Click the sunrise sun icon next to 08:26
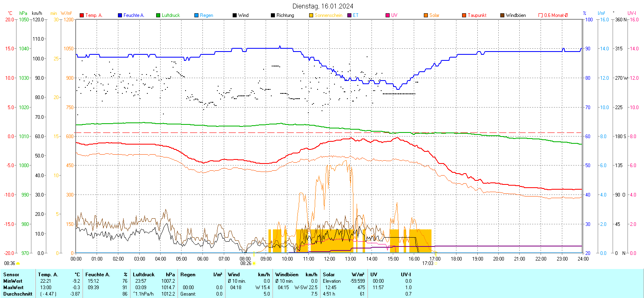The width and height of the screenshot is (644, 298). pos(254,263)
